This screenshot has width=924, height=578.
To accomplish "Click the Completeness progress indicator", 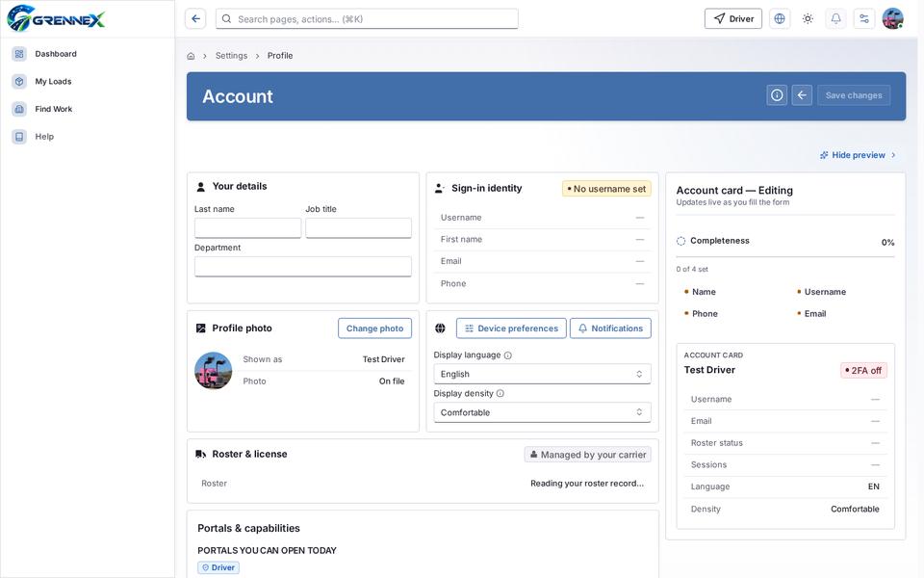I will (x=785, y=241).
